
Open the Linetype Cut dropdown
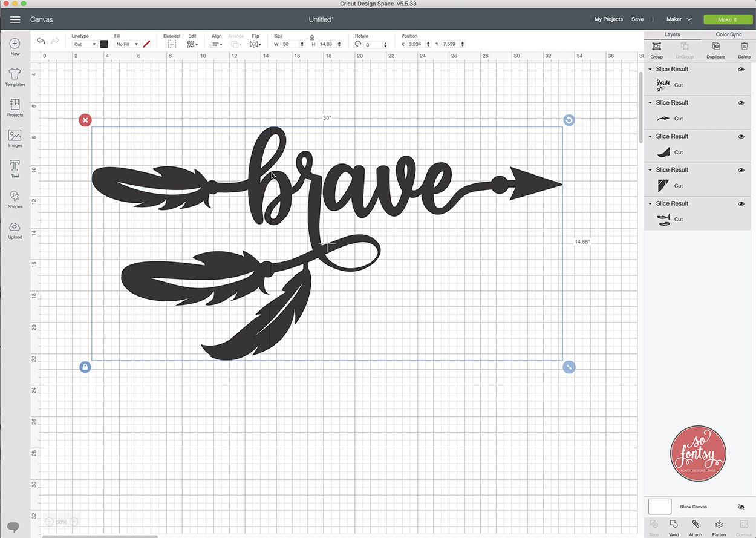[x=85, y=44]
